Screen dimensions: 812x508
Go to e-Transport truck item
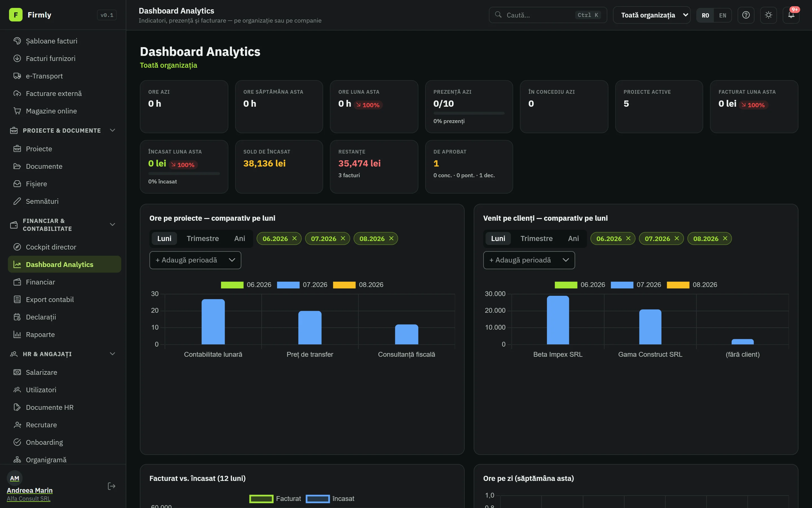click(x=64, y=76)
